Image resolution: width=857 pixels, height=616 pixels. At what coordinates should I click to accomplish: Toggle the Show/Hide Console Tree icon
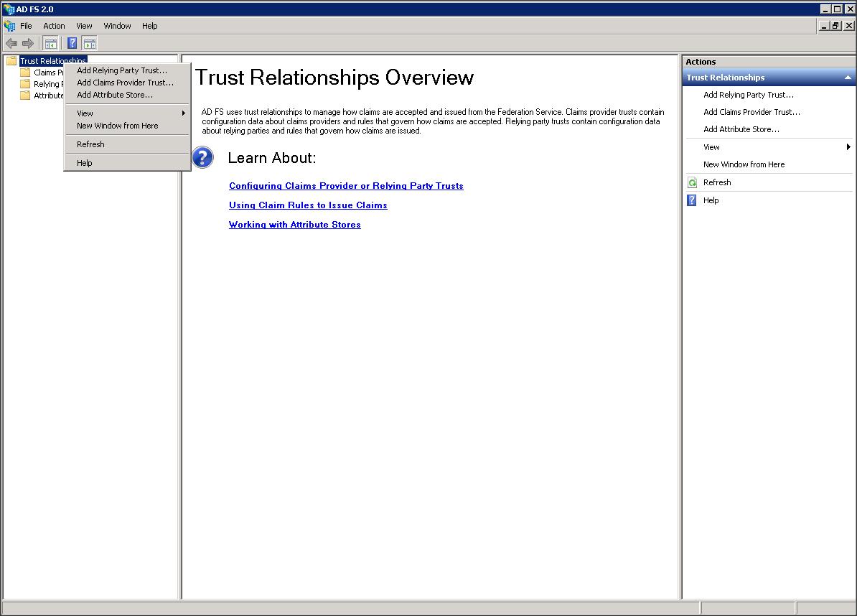(51, 43)
